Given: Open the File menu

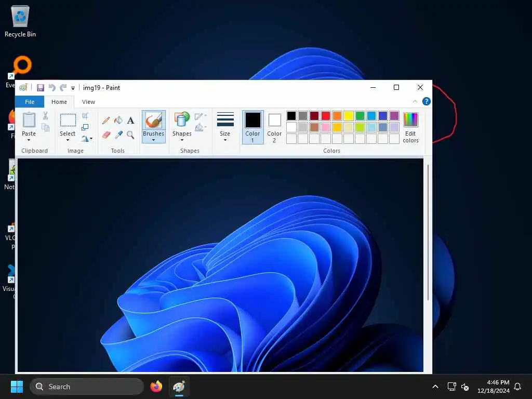Looking at the screenshot, I should click(x=30, y=102).
